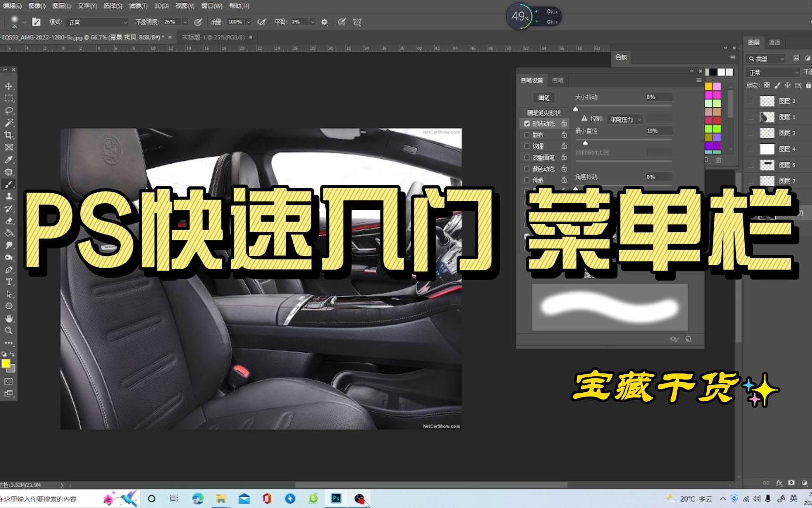The image size is (812, 508).
Task: Toggle Quick Mask mode
Action: pos(9,381)
